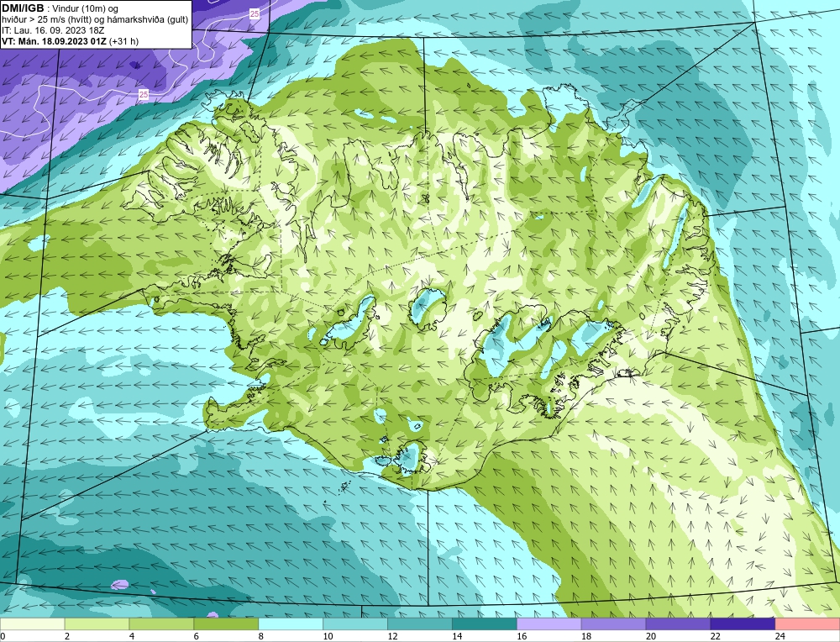The width and height of the screenshot is (840, 642).
Task: Click the pale yellow 0–2 m/s legend swatch
Action: coord(32,624)
